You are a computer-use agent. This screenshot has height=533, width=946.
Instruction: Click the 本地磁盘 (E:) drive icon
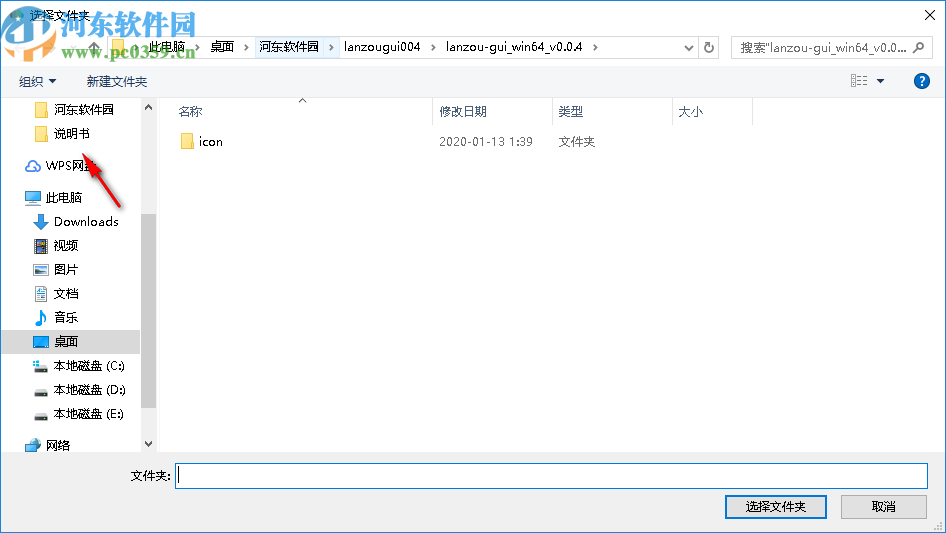click(x=40, y=416)
